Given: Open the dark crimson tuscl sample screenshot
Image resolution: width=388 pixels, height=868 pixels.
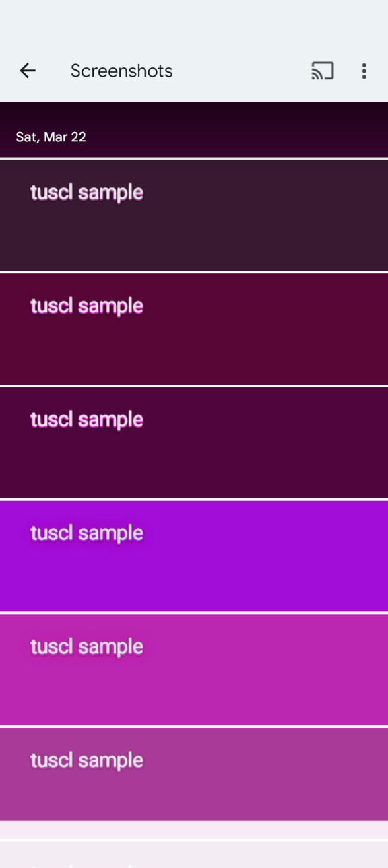Looking at the screenshot, I should point(194,329).
